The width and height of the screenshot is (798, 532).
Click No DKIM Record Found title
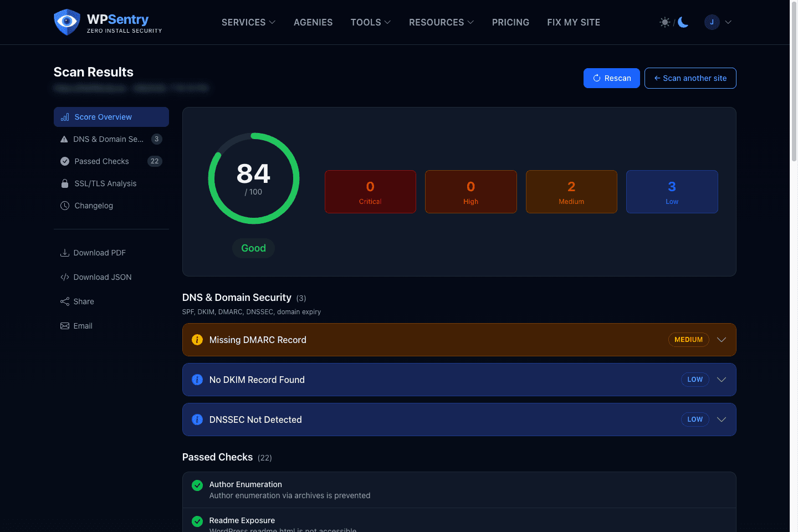coord(257,380)
